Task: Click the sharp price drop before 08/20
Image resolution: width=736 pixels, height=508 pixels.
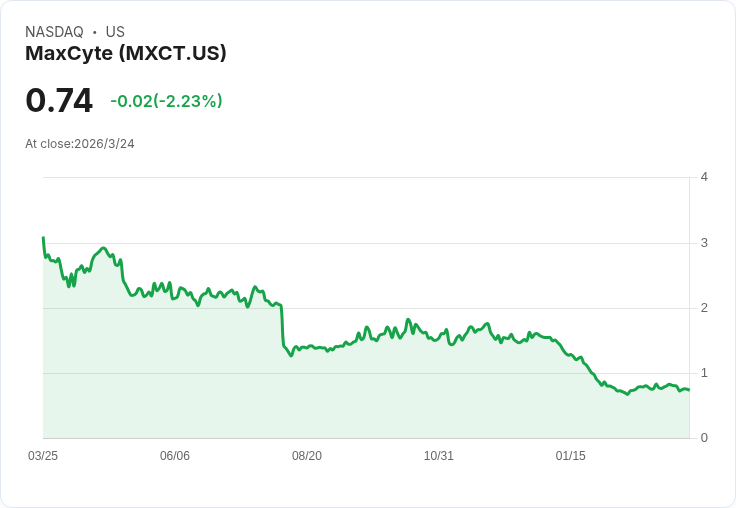Action: click(282, 325)
